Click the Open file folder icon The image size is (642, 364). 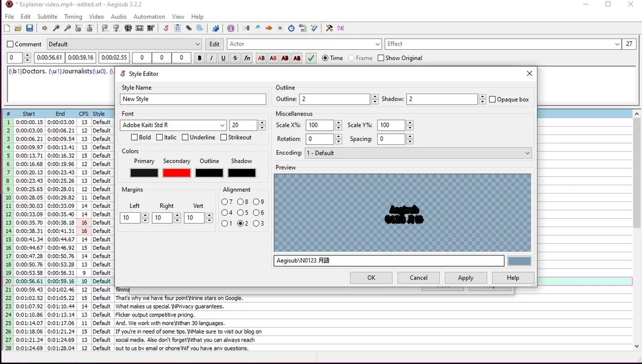tap(18, 28)
